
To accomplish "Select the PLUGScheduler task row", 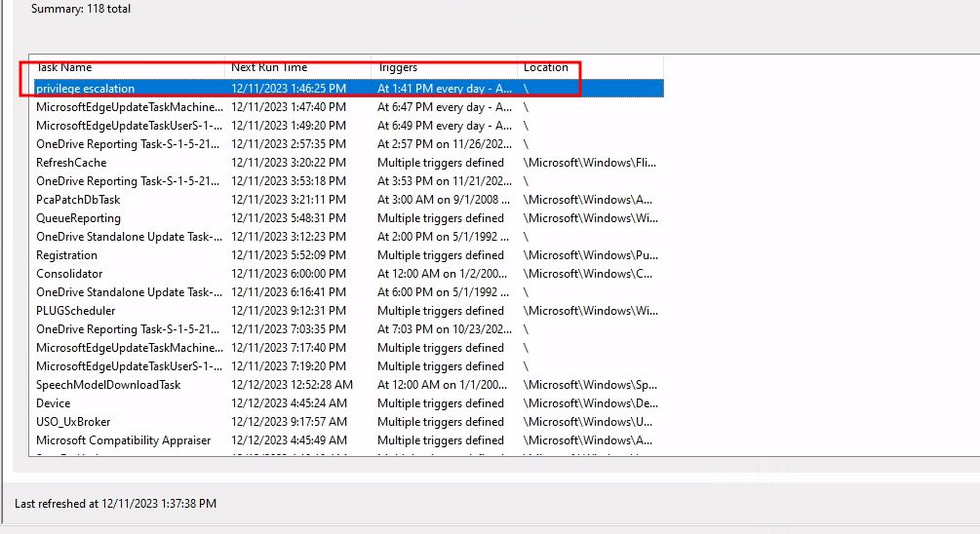I will [75, 311].
